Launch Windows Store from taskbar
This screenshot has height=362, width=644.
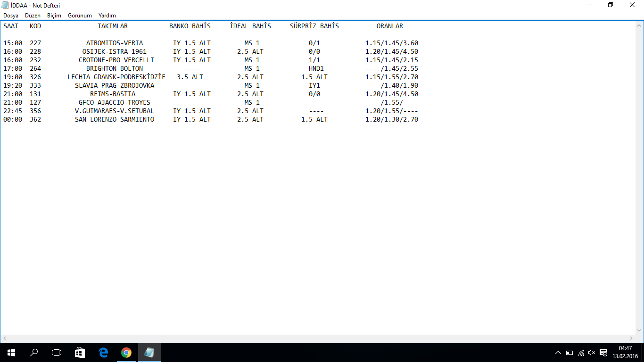pyautogui.click(x=80, y=353)
